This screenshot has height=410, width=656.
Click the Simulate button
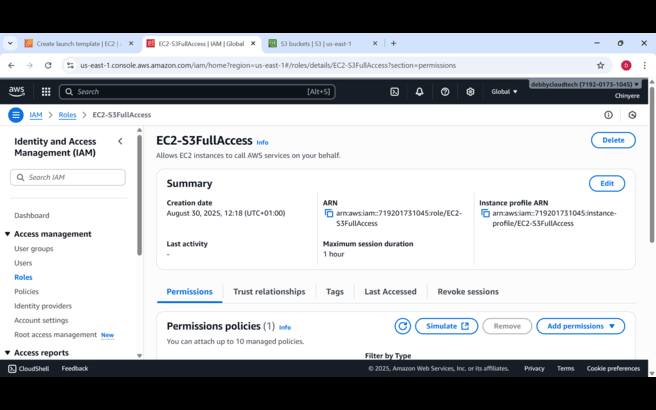[x=446, y=326]
